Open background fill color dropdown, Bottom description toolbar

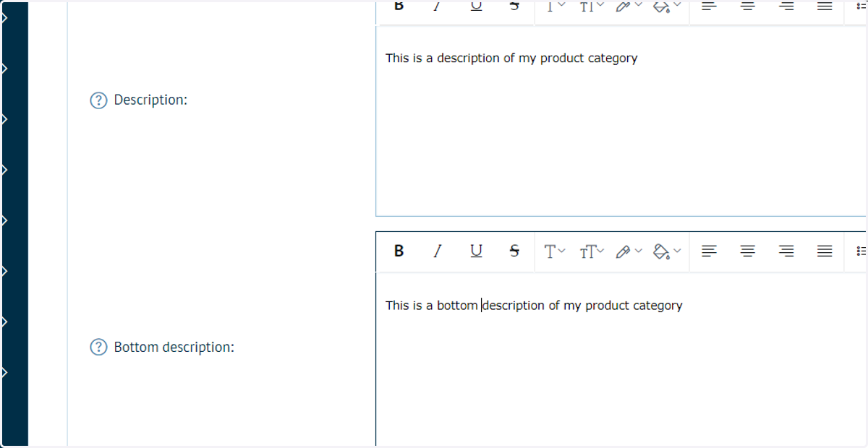click(667, 251)
